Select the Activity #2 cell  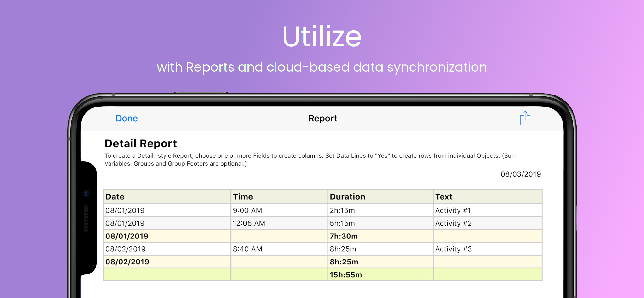(453, 223)
